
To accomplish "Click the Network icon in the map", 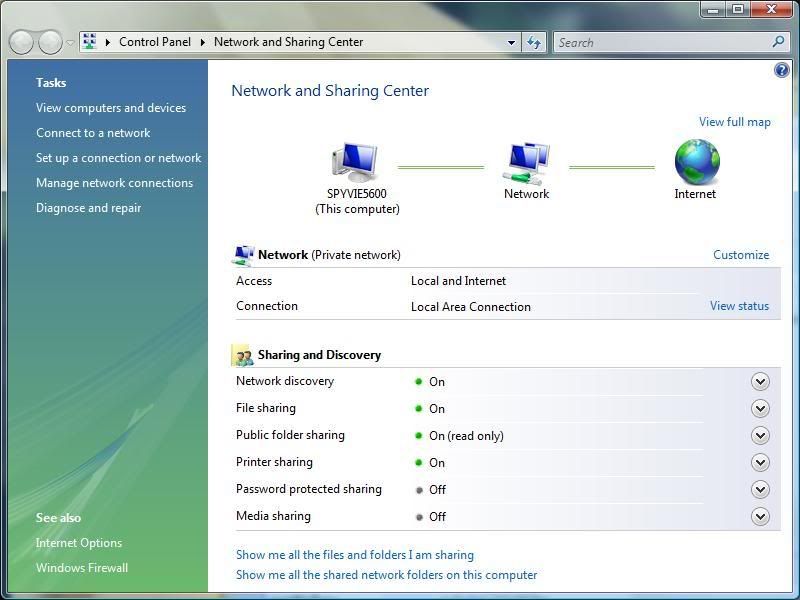I will coord(526,163).
